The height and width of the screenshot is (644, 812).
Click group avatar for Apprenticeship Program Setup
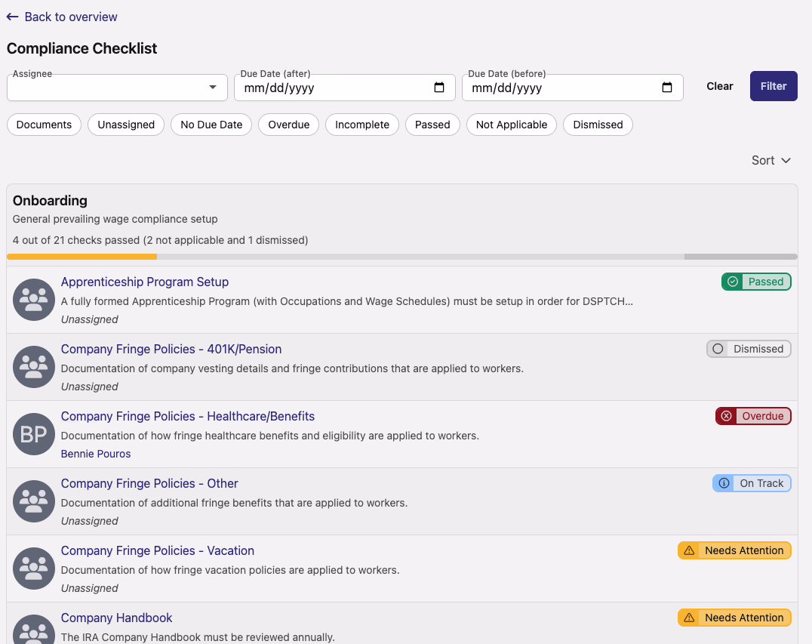pyautogui.click(x=34, y=300)
